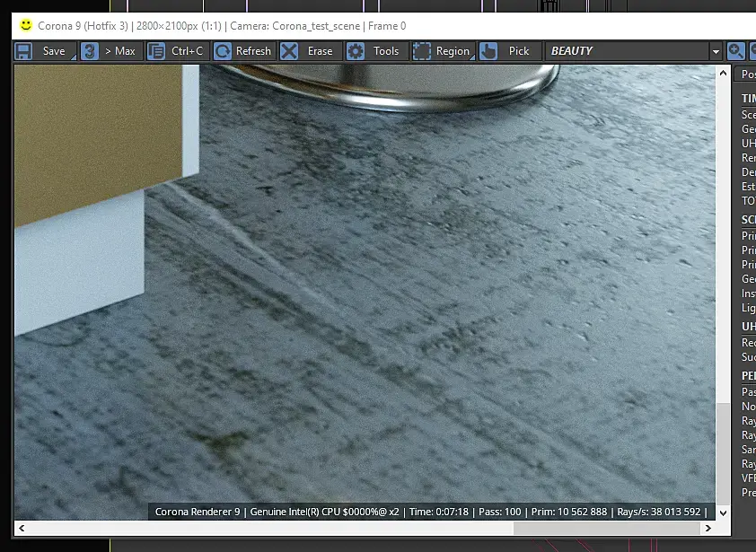Click the scroll down arrow of the viewport
This screenshot has height=552, width=756.
723,513
